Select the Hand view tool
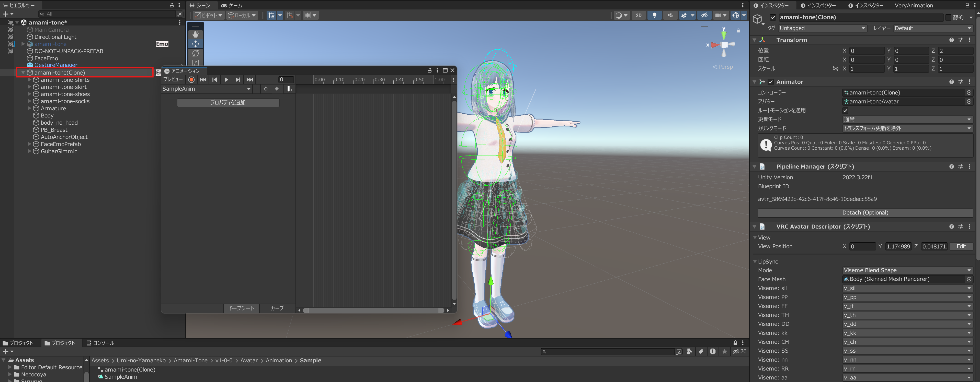The image size is (980, 382). (x=196, y=34)
